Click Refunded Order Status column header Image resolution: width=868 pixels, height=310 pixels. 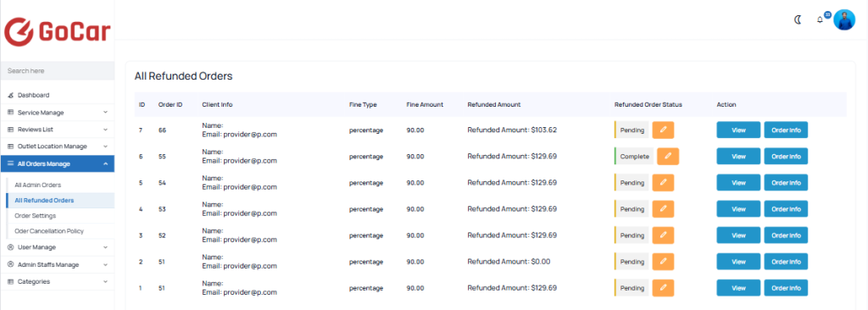(648, 105)
